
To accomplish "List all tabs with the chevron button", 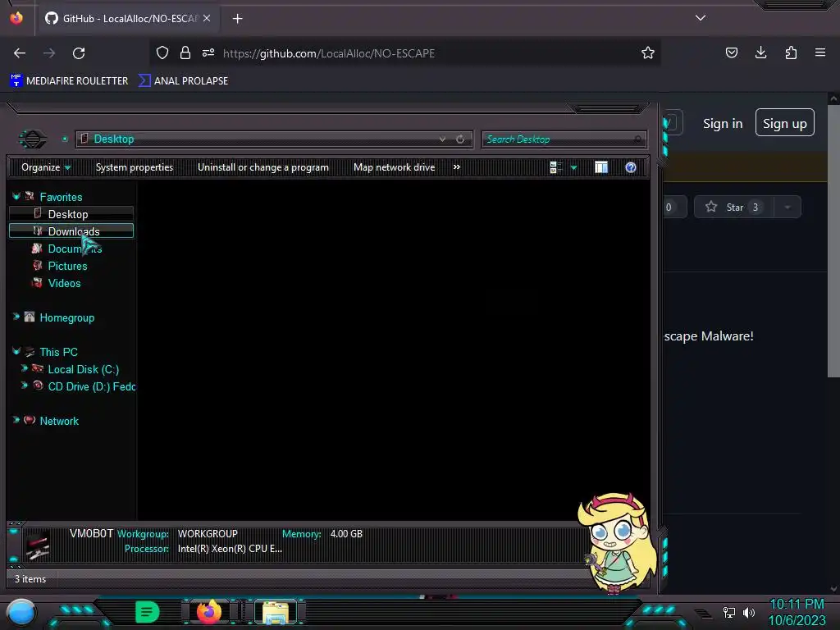I will (x=701, y=18).
